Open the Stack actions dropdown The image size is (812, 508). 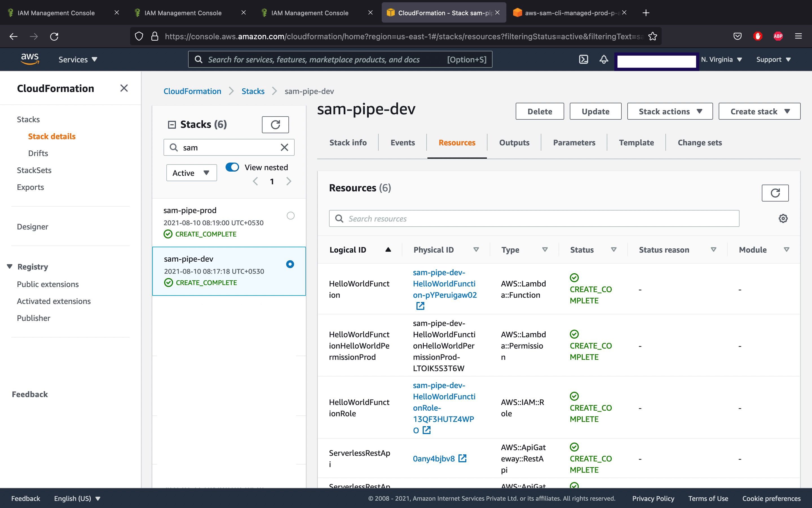pyautogui.click(x=670, y=111)
